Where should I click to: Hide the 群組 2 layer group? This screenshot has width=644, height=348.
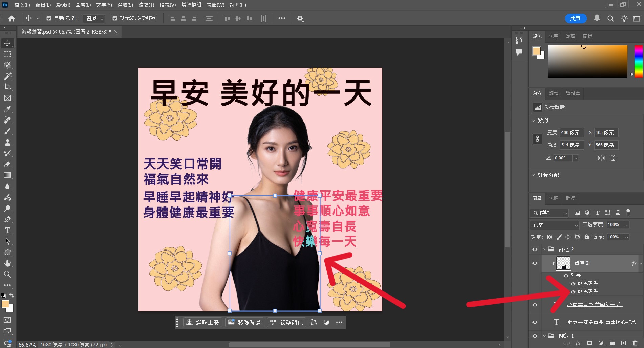[x=535, y=249]
